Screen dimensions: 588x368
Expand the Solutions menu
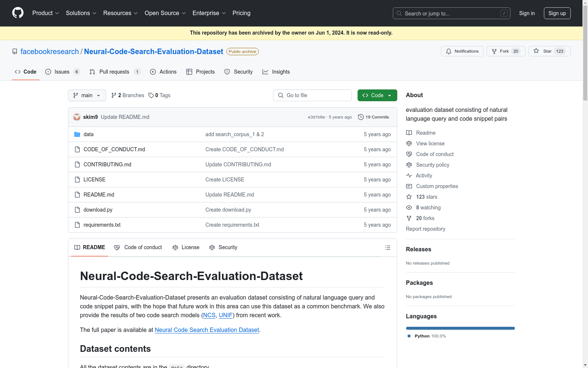(81, 13)
